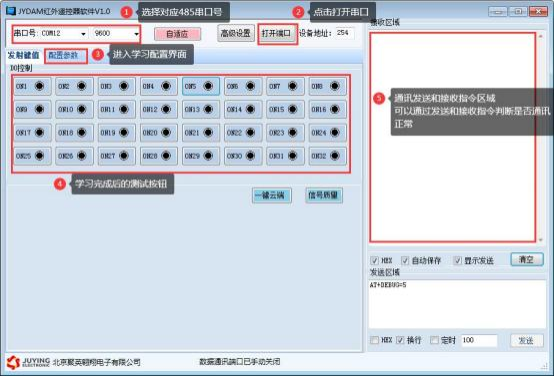The width and height of the screenshot is (554, 376).
Task: Click the receive area scrollbar down arrow
Action: [x=541, y=240]
